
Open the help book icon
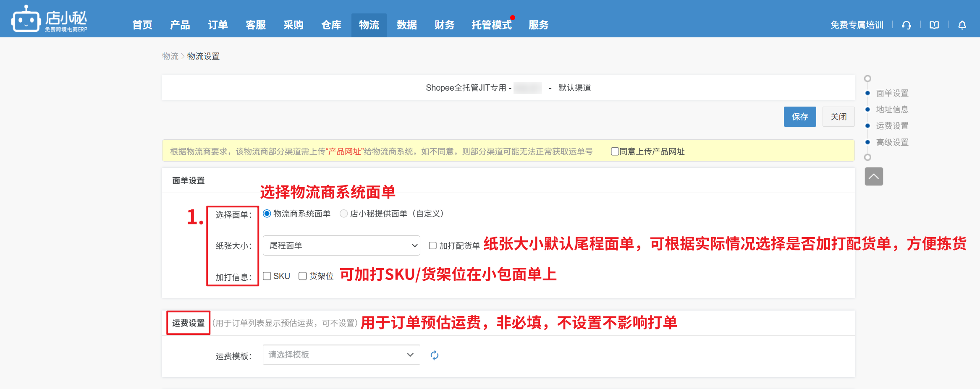(934, 25)
